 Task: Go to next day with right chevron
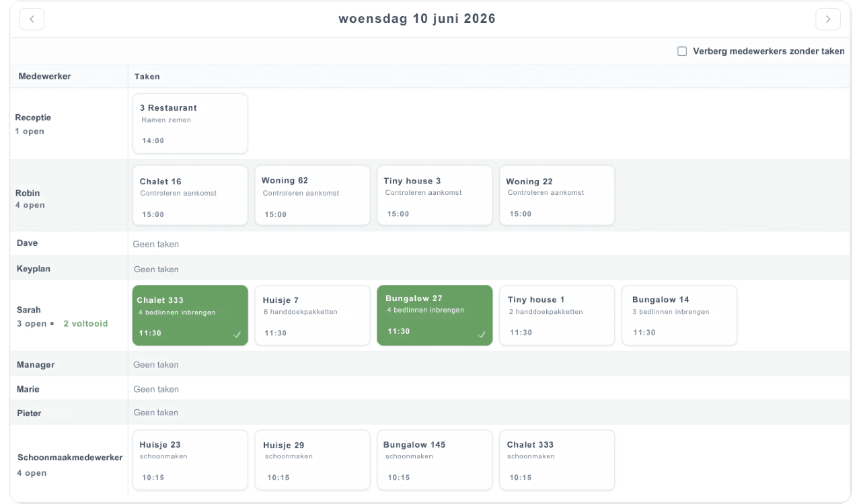click(x=828, y=19)
